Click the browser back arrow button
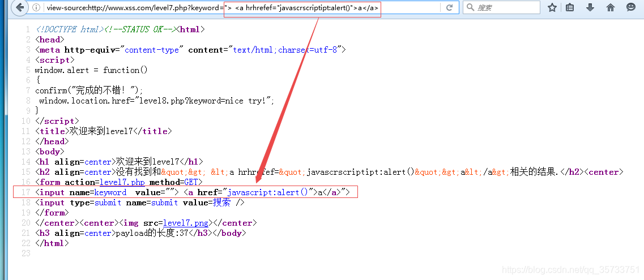644x280 pixels. coord(20,7)
